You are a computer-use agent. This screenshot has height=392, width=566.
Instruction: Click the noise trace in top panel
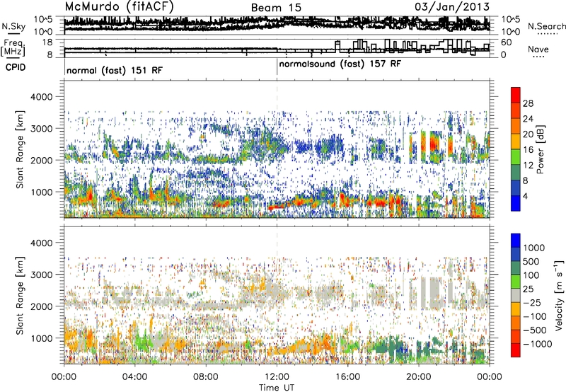277,24
